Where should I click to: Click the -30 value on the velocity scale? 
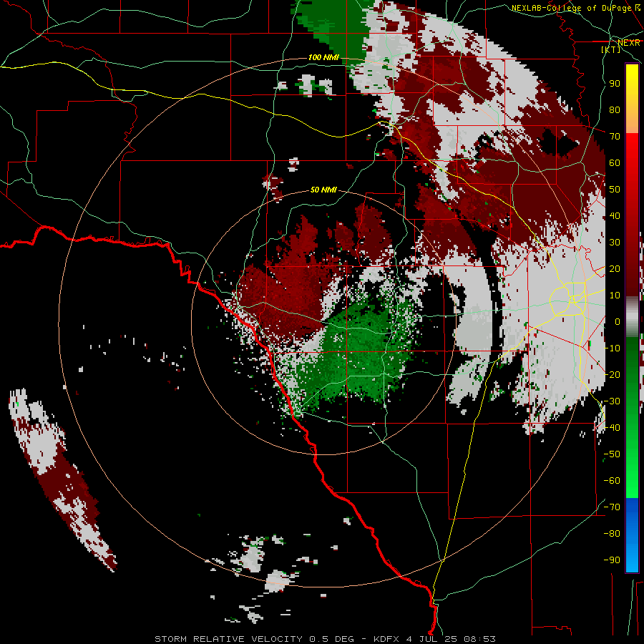pos(612,401)
